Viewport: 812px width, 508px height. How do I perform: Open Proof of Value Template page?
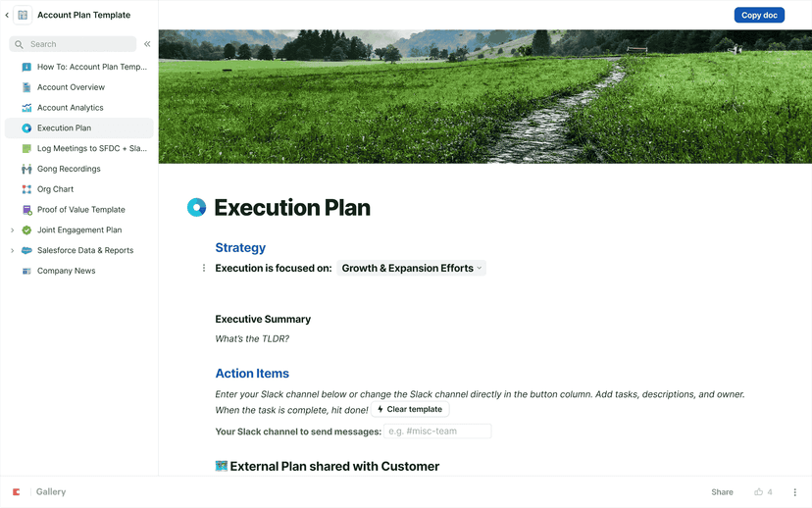click(80, 210)
